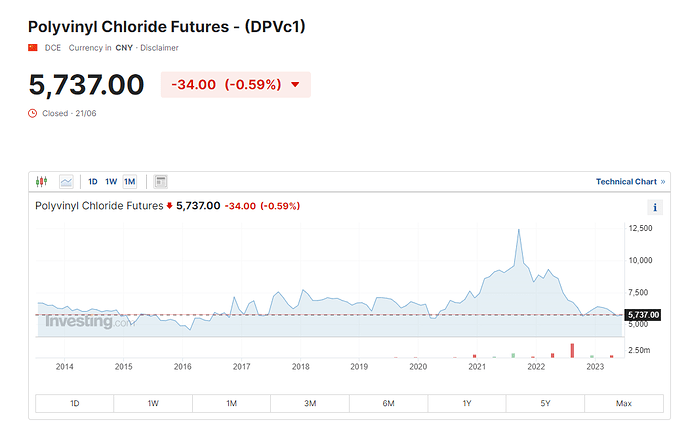Open the CNY currency selector

tap(125, 48)
